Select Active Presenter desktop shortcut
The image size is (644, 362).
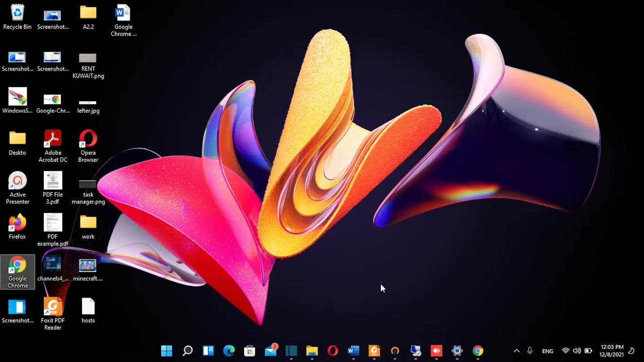[x=17, y=189]
